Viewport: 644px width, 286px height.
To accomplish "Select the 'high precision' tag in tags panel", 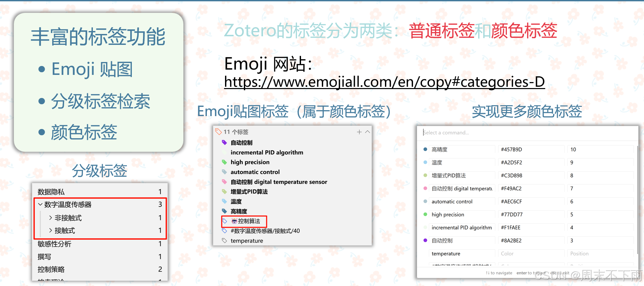I will 250,162.
